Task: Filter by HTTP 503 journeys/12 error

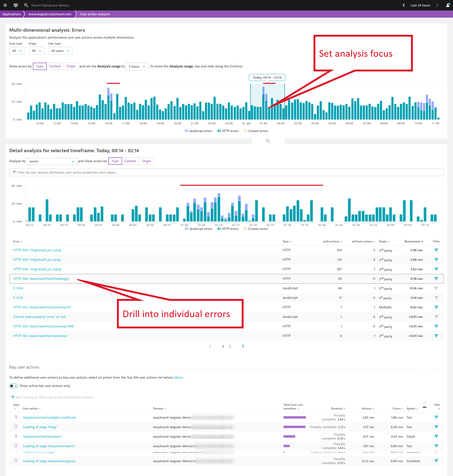Action: point(436,307)
